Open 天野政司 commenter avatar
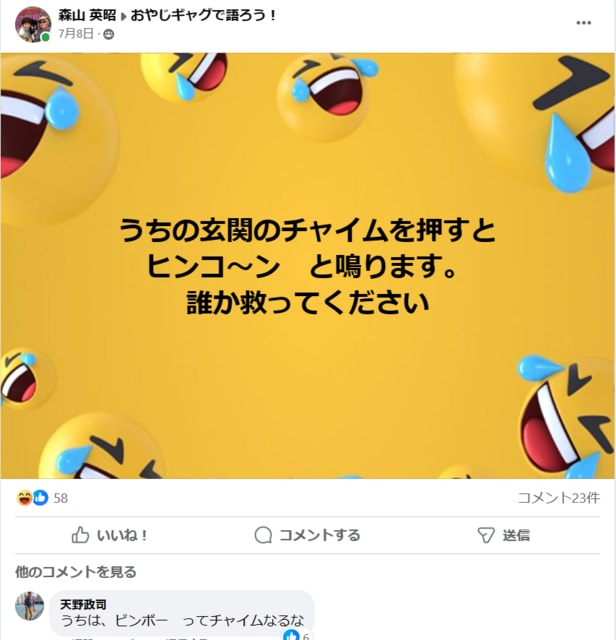616x640 pixels. [29, 606]
